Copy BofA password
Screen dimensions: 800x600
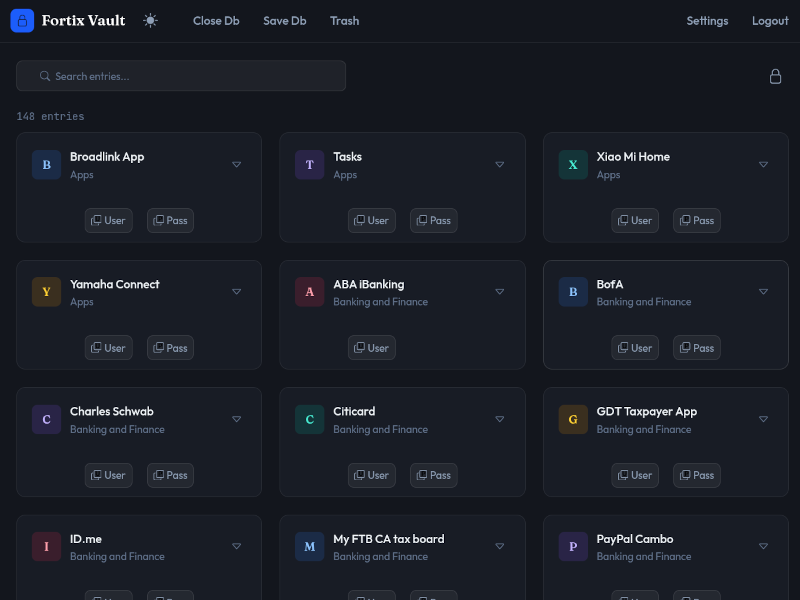697,347
